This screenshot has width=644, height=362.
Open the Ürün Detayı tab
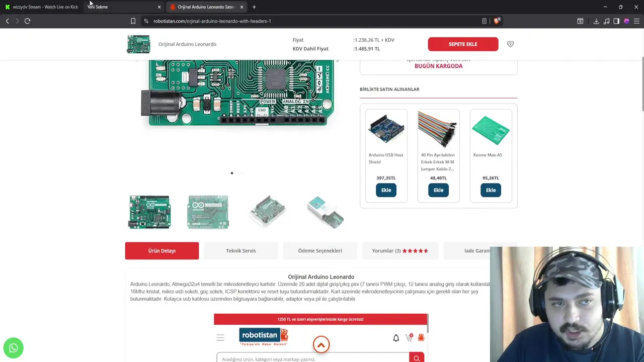[162, 250]
